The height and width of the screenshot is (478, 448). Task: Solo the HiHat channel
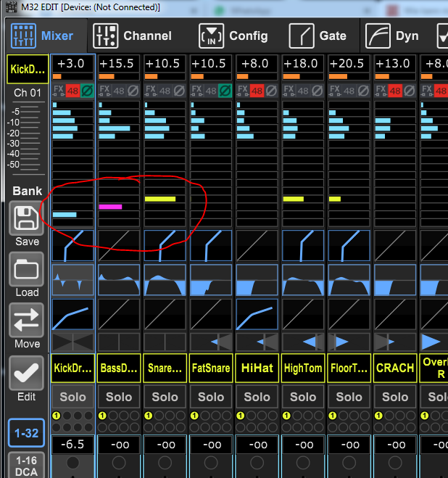point(257,397)
